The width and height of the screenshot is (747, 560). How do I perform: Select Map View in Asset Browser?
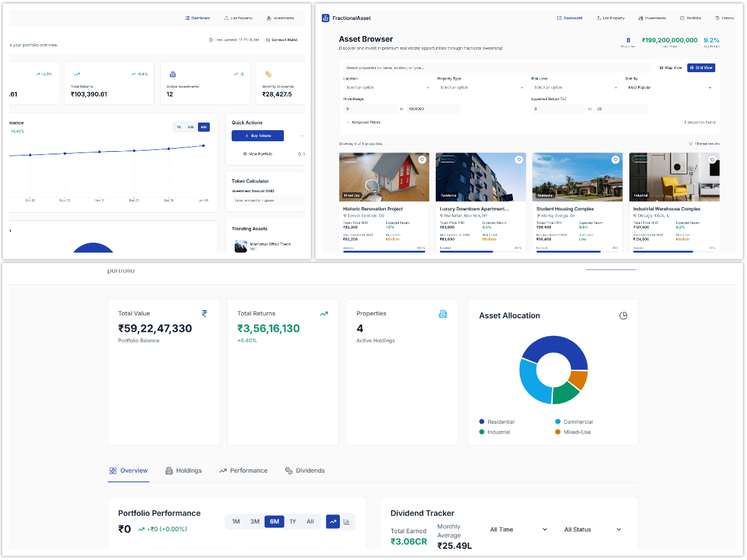670,67
